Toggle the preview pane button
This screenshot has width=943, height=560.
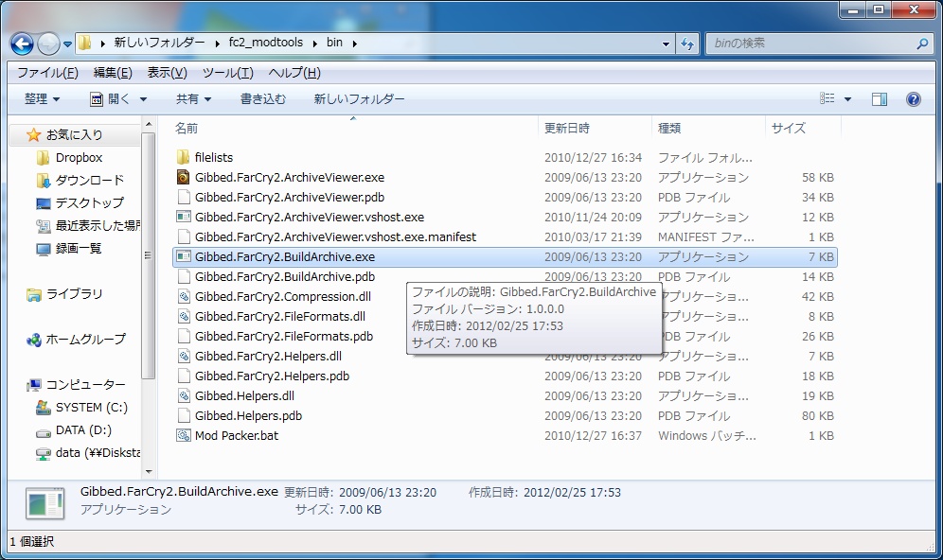pos(880,99)
